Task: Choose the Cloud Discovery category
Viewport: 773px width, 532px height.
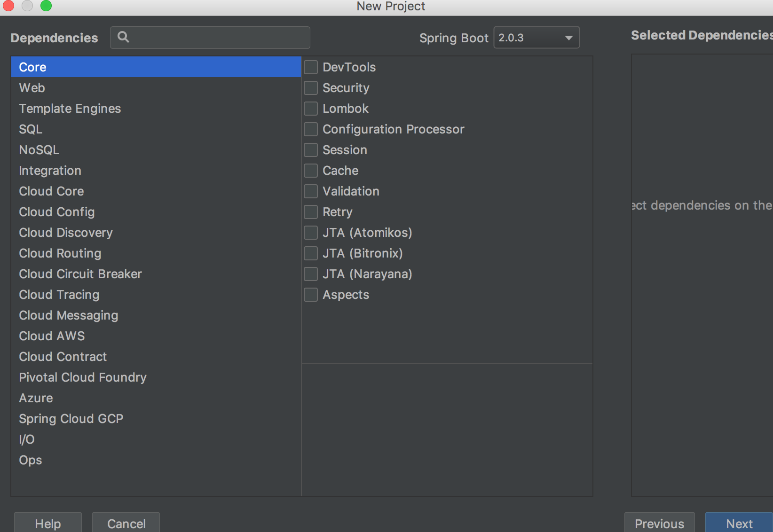Action: tap(156, 233)
